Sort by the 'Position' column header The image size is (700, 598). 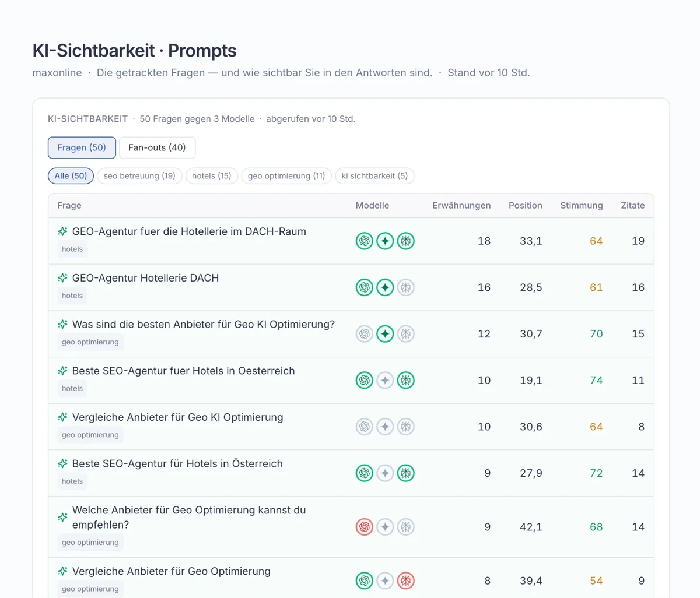(526, 205)
